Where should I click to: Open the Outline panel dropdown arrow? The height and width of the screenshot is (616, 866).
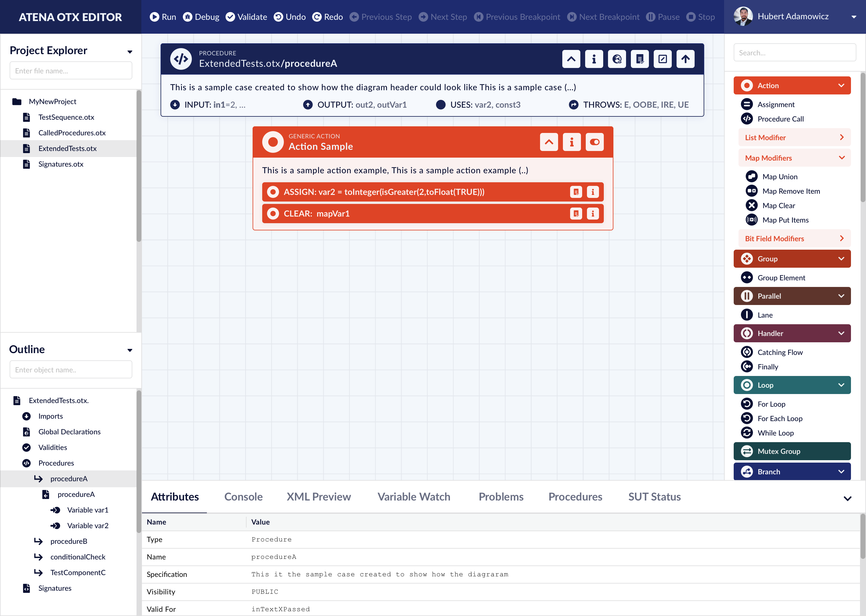[x=130, y=350]
